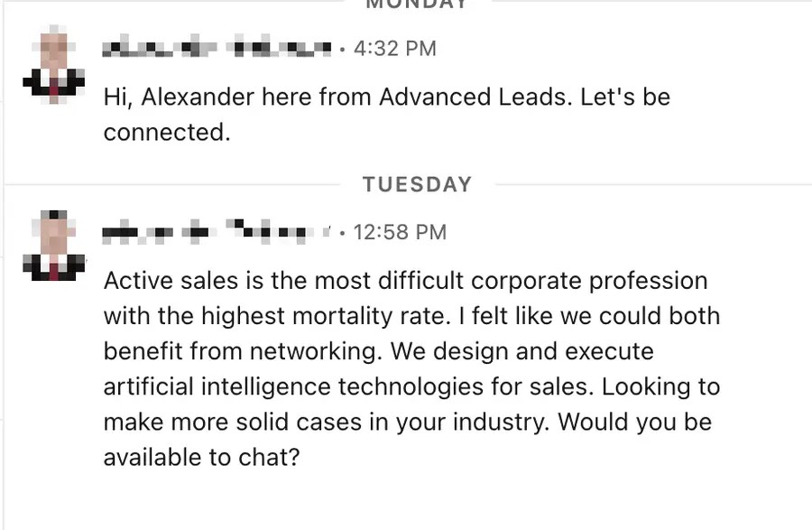The height and width of the screenshot is (530, 812).
Task: Click the sender's profile picture on the Monday message
Action: 54,65
